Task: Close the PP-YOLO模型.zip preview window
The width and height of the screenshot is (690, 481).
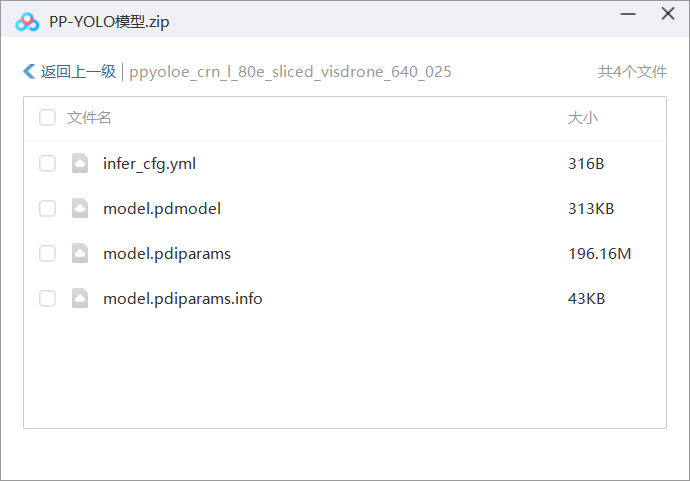Action: coord(668,14)
